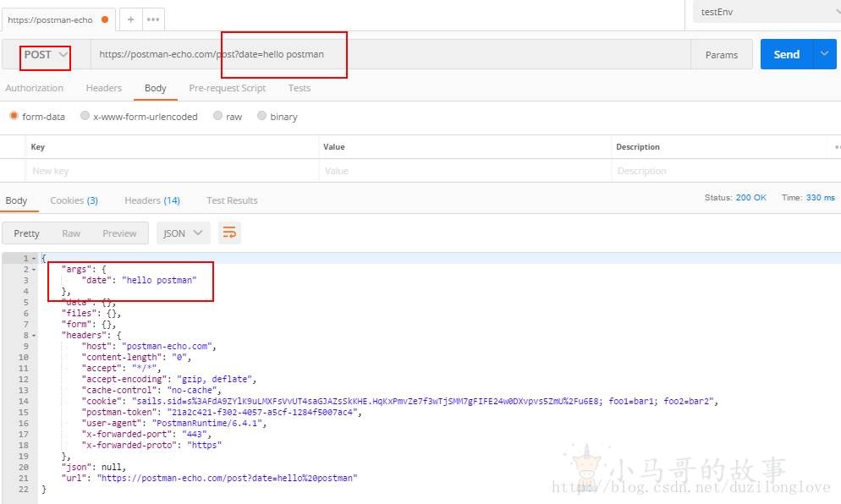
Task: Click the "gzip, deflate" accept-encoding value
Action: [x=215, y=379]
